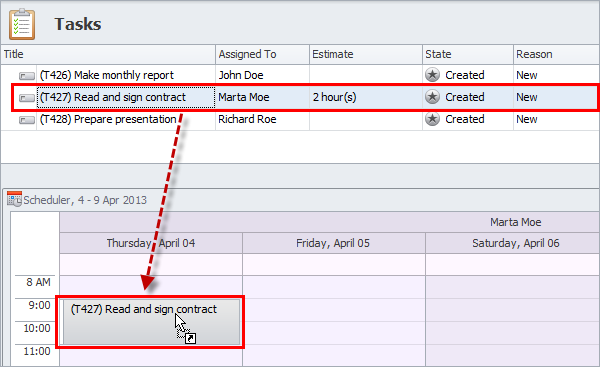Click the '11:00' time ruler label
This screenshot has height=367, width=600.
pyautogui.click(x=37, y=352)
